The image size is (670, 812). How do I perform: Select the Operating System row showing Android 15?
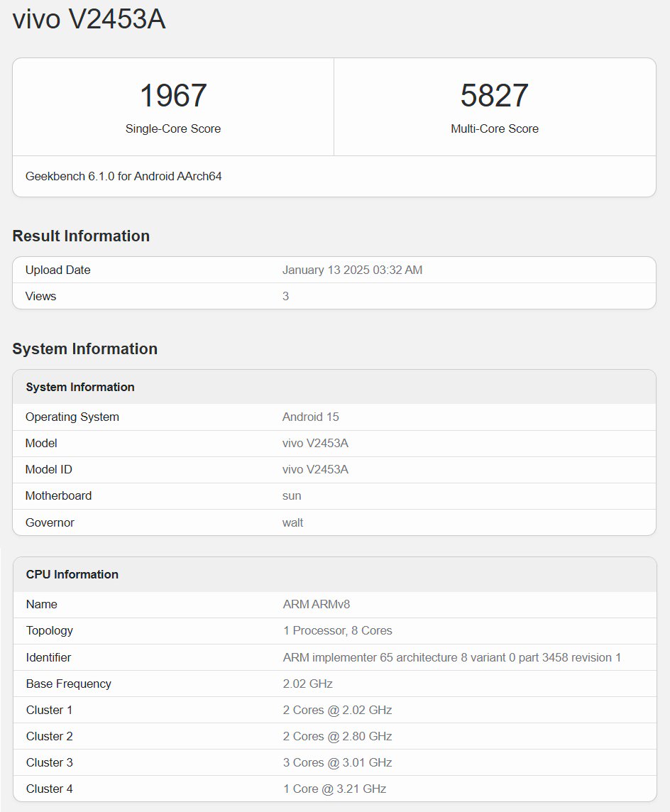click(310, 417)
